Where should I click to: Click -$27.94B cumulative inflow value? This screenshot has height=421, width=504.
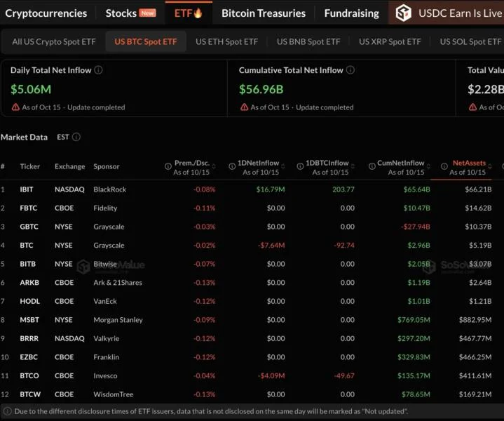(415, 227)
